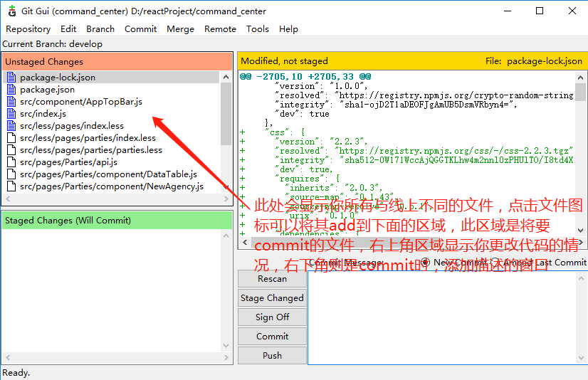Select the Amend Last Commit radio button
588x380 pixels.
point(495,262)
